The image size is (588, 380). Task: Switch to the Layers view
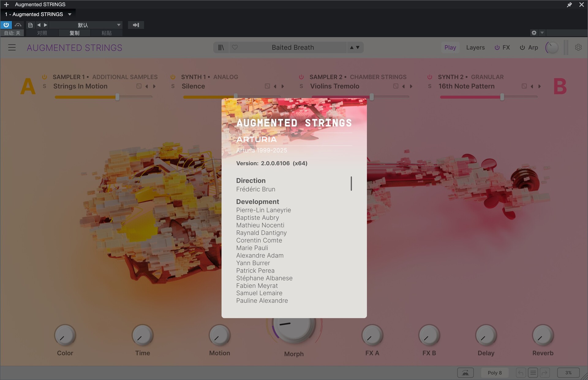pos(475,47)
